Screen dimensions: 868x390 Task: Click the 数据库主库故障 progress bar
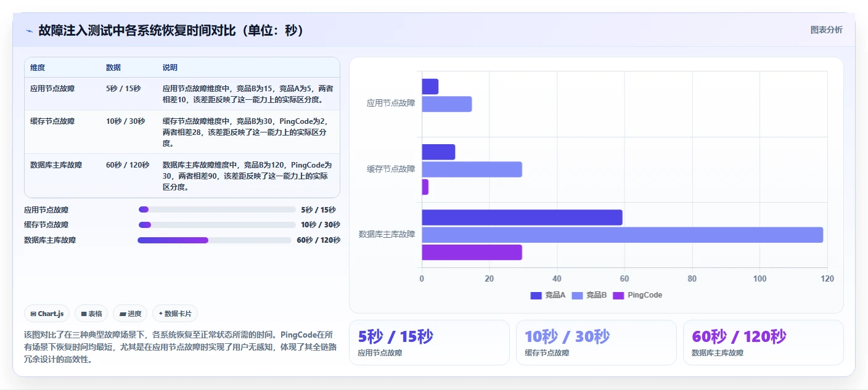215,240
